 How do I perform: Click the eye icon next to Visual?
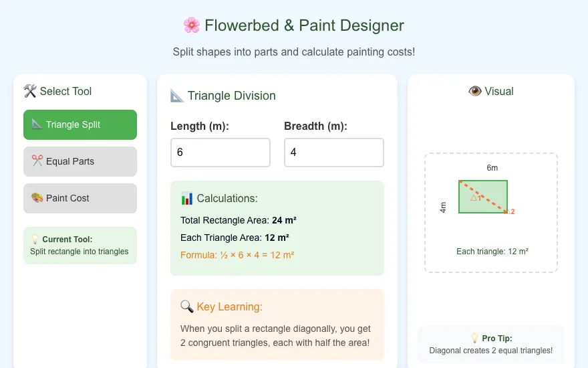pos(475,91)
